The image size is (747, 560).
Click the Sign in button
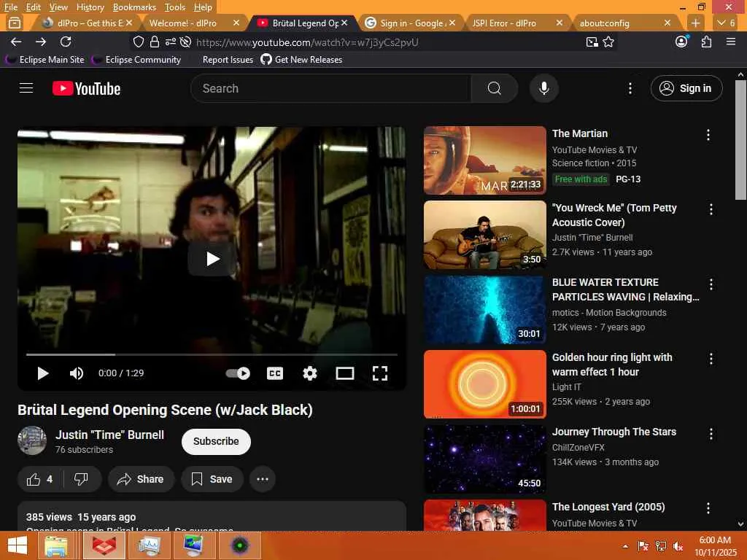tap(686, 88)
